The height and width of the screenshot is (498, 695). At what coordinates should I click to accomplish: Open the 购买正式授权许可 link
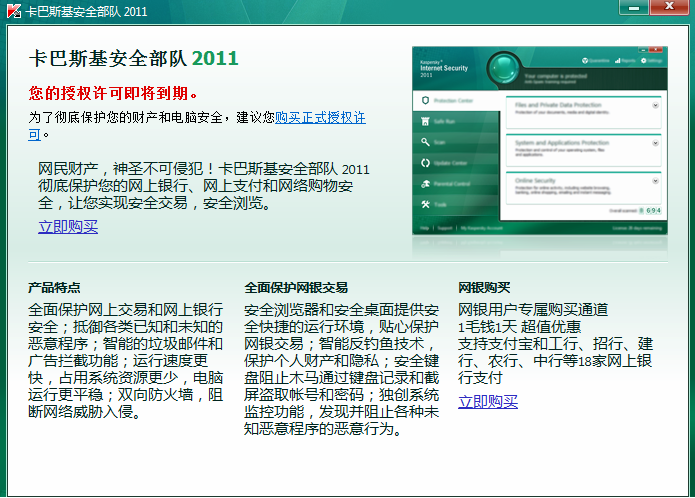(320, 117)
